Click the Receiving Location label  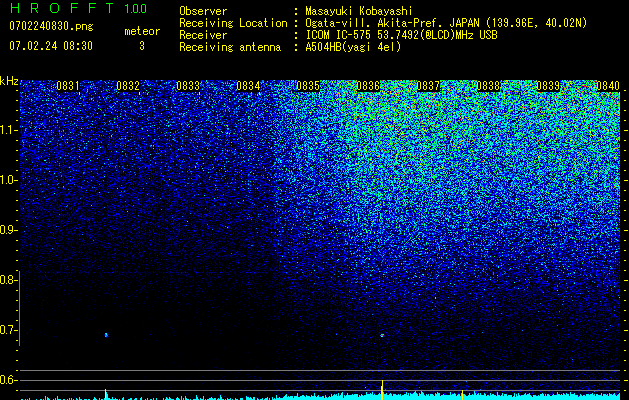pyautogui.click(x=233, y=23)
